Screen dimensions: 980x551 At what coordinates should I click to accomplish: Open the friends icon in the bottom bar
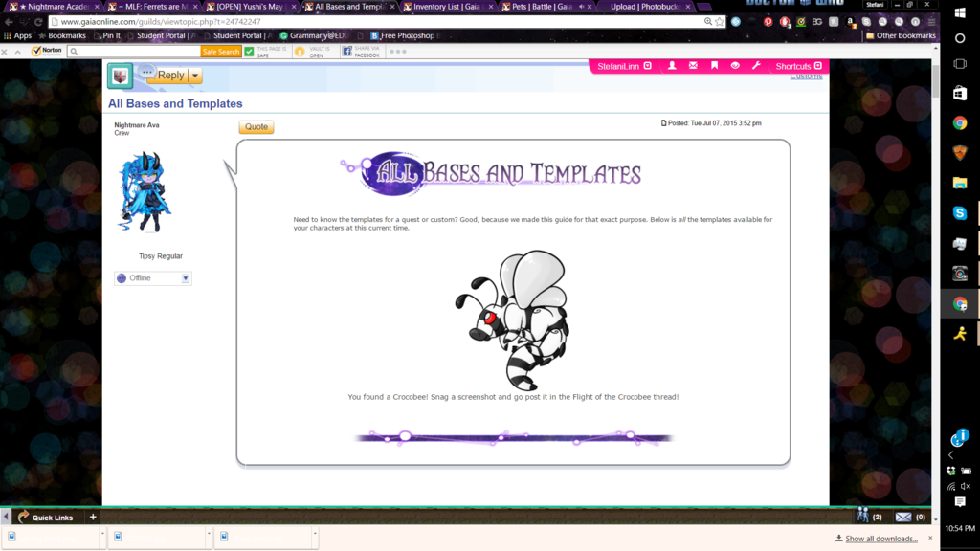click(863, 516)
